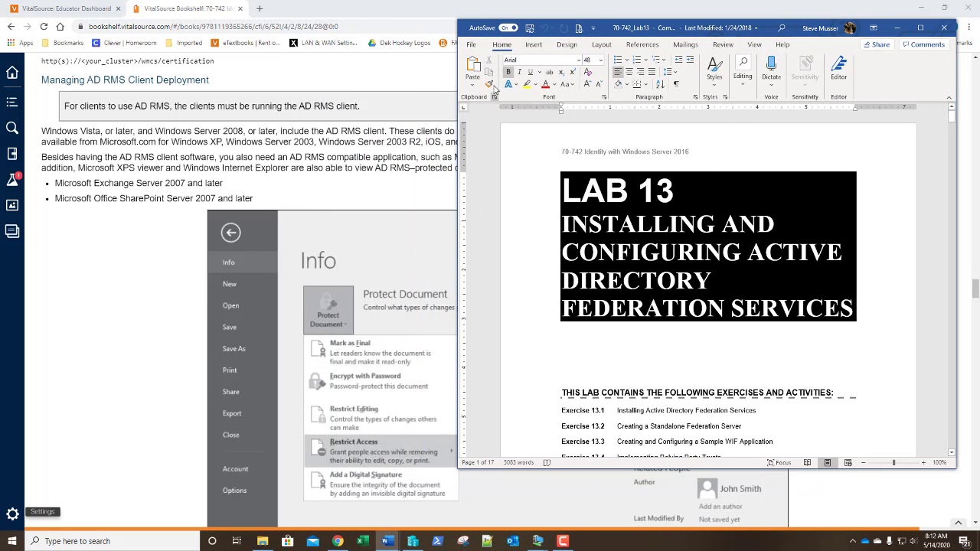Screen dimensions: 980x551
Task: Click the Share button in Word
Action: click(x=877, y=44)
